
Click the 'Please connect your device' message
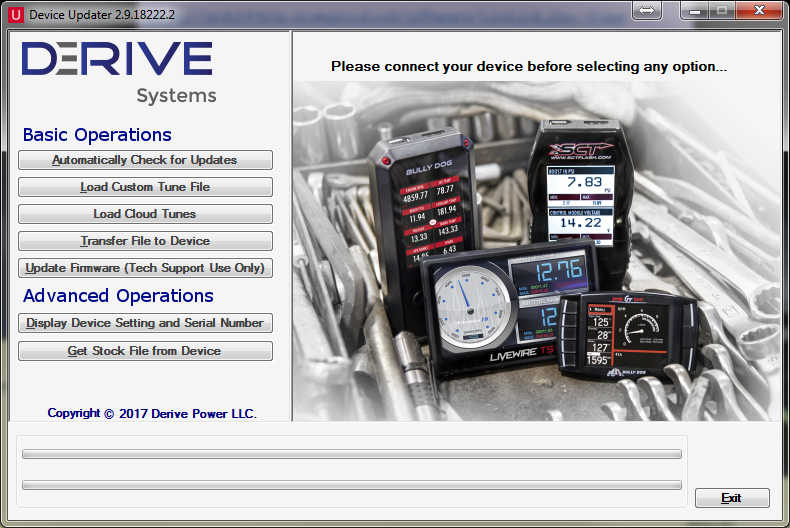point(529,67)
